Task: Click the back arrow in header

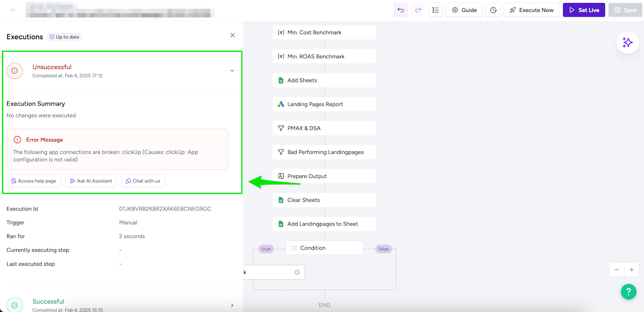Action: [x=14, y=10]
